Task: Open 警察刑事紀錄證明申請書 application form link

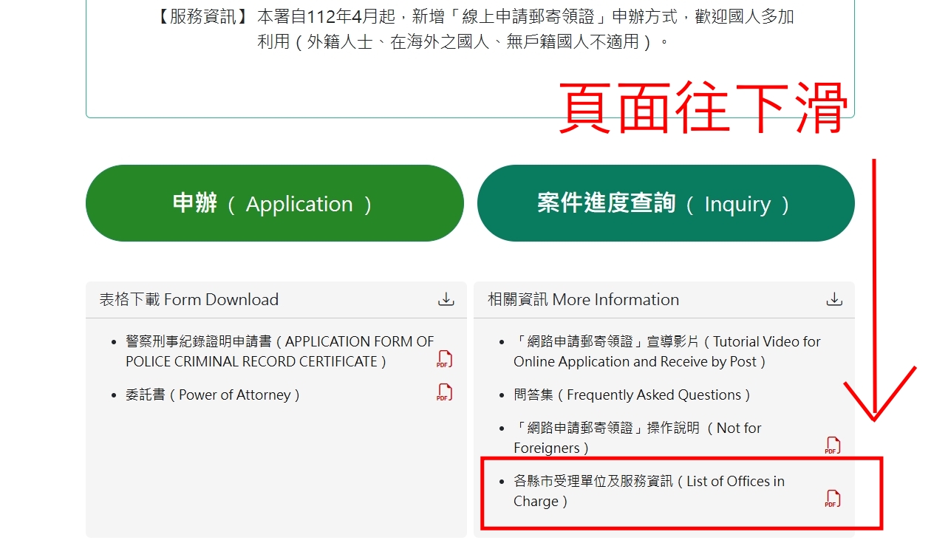Action: point(280,352)
